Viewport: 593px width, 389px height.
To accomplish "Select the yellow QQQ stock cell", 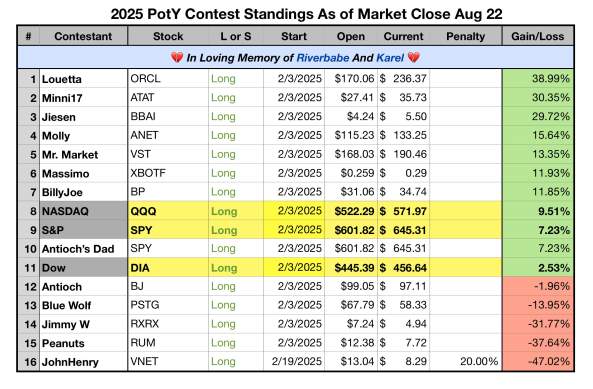I will 168,211.
